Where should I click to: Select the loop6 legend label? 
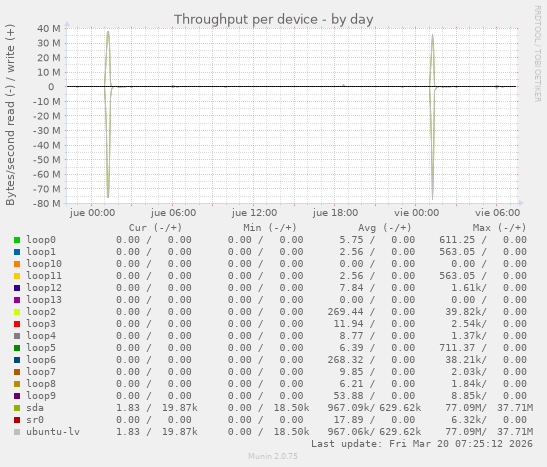coord(41,360)
